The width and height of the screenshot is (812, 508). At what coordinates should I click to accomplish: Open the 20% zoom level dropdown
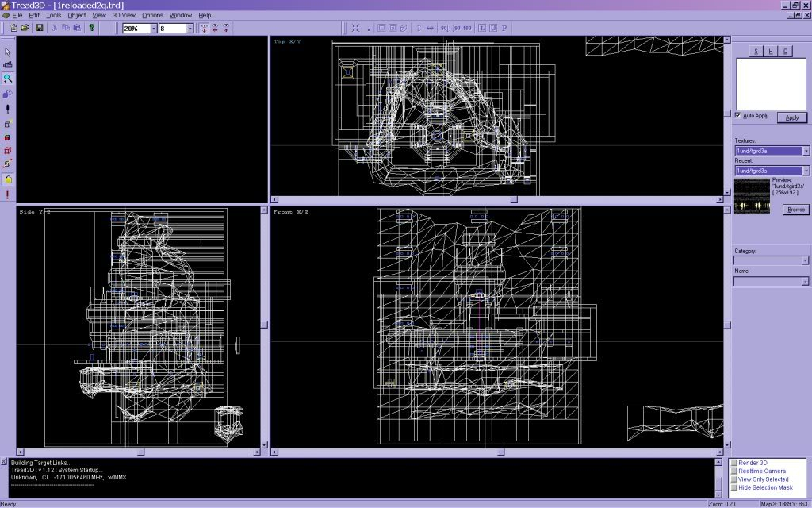[151, 29]
